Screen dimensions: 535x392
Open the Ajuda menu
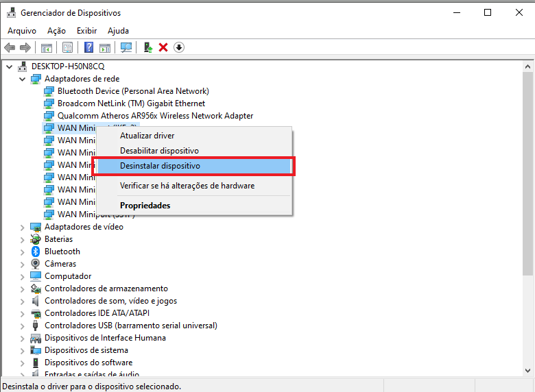118,31
